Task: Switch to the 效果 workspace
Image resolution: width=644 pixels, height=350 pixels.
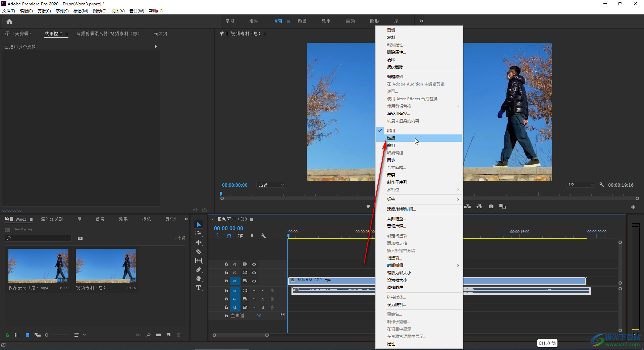Action: tap(326, 21)
